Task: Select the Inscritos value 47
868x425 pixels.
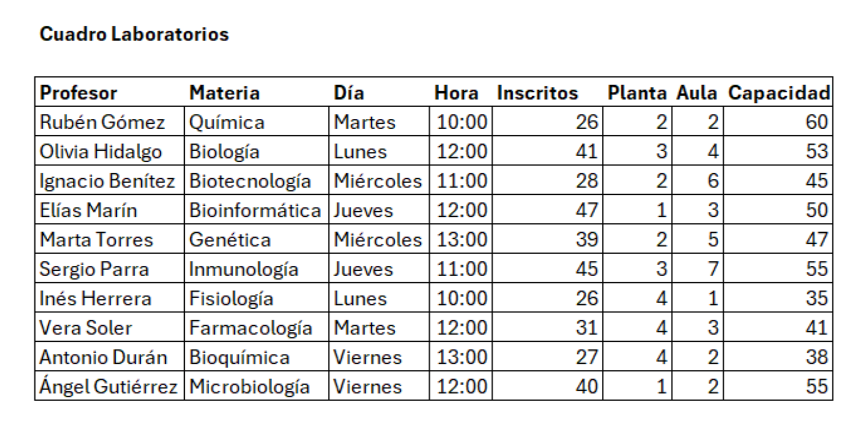Action: tap(586, 211)
